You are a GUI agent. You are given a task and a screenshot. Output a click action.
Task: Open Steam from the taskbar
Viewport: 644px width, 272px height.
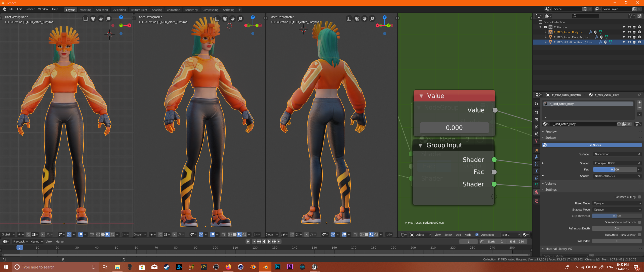(x=167, y=267)
